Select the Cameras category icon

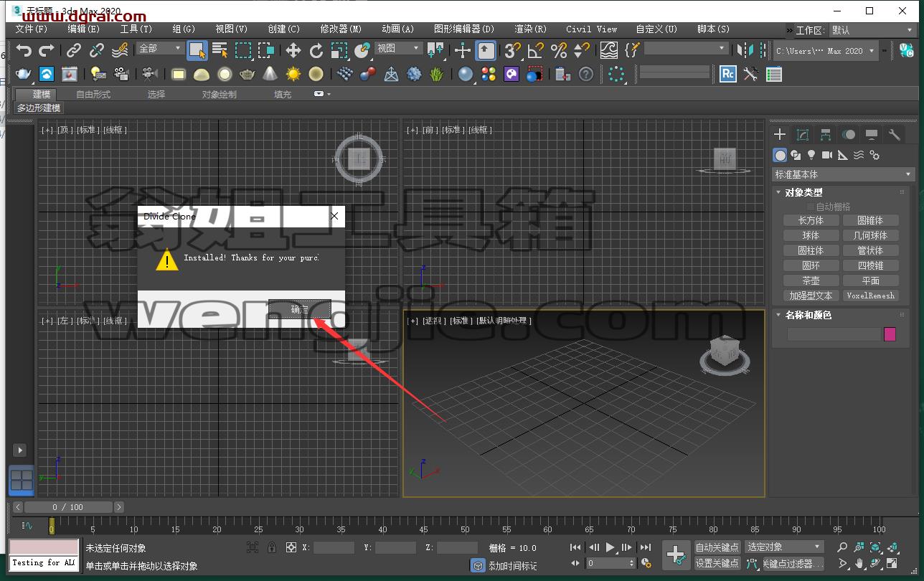827,154
